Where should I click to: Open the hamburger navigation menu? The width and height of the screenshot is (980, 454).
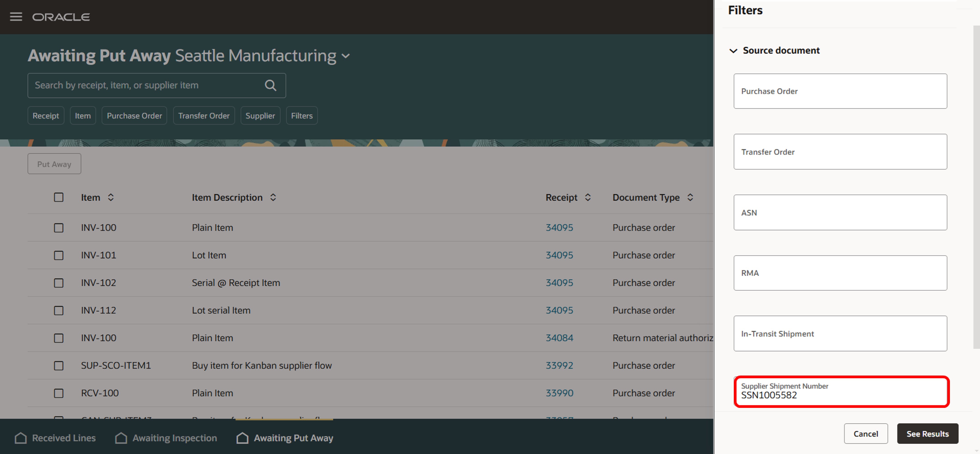[x=16, y=17]
